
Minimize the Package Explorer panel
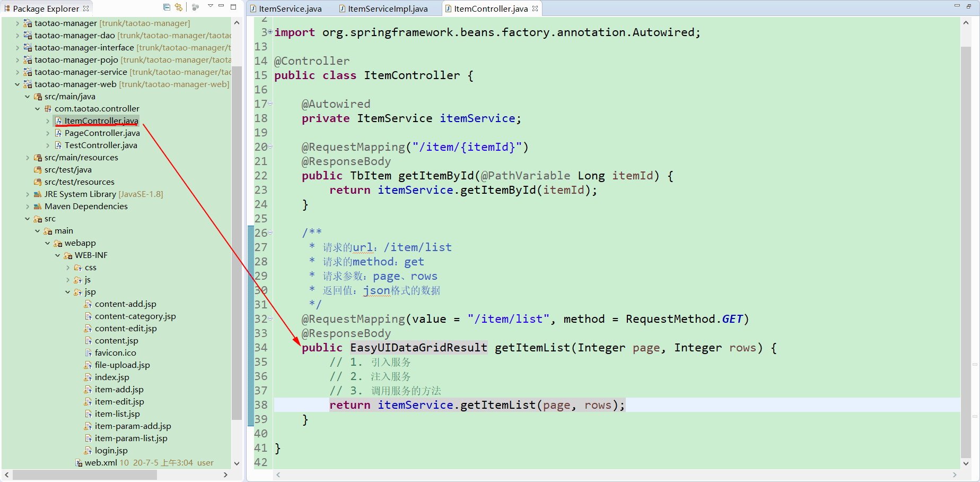tap(222, 6)
